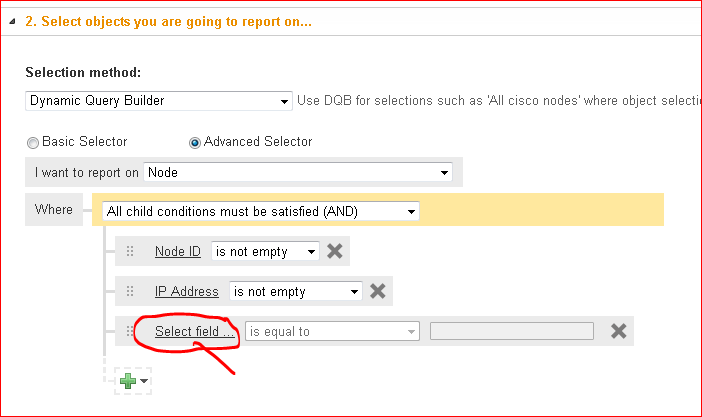Delete the Node ID condition row
This screenshot has height=417, width=702.
pyautogui.click(x=335, y=252)
